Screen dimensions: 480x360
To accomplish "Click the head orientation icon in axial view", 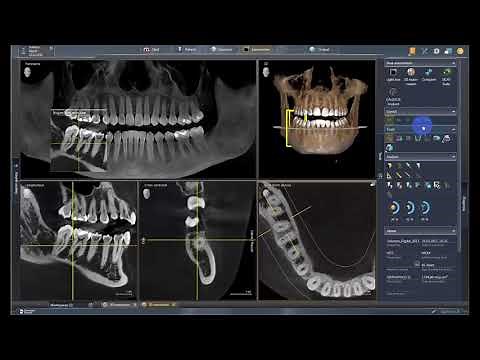I will (266, 193).
